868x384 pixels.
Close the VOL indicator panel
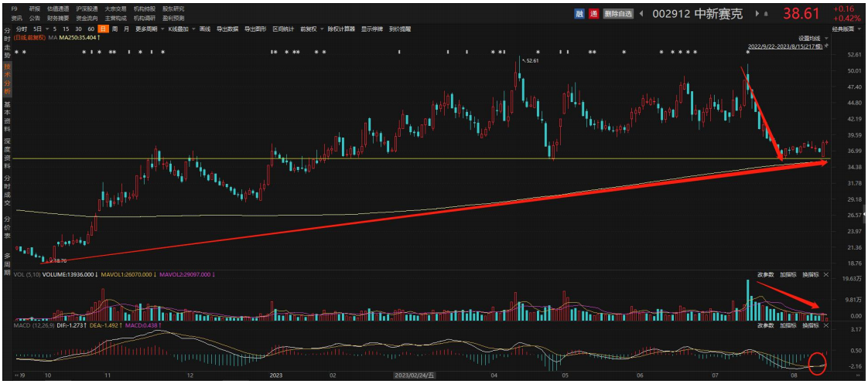(x=825, y=275)
